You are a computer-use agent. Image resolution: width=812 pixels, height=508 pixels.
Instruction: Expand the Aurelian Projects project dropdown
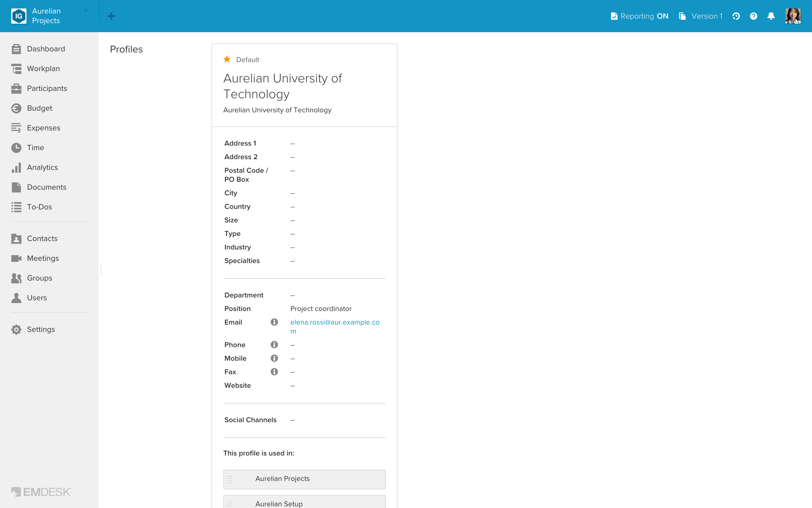(x=85, y=11)
